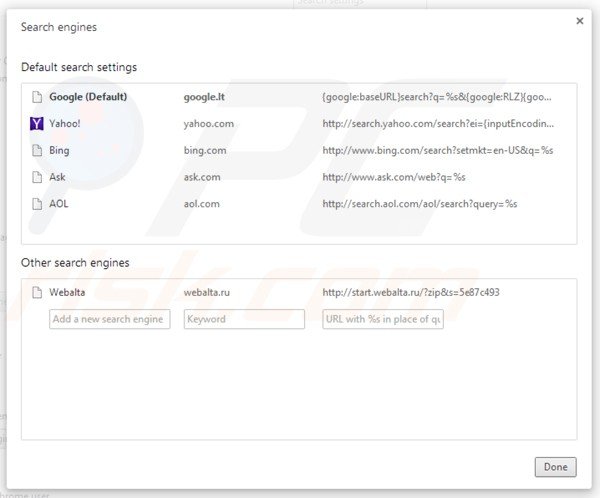Click the page icon beside Ask
This screenshot has width=600, height=498.
(x=37, y=177)
